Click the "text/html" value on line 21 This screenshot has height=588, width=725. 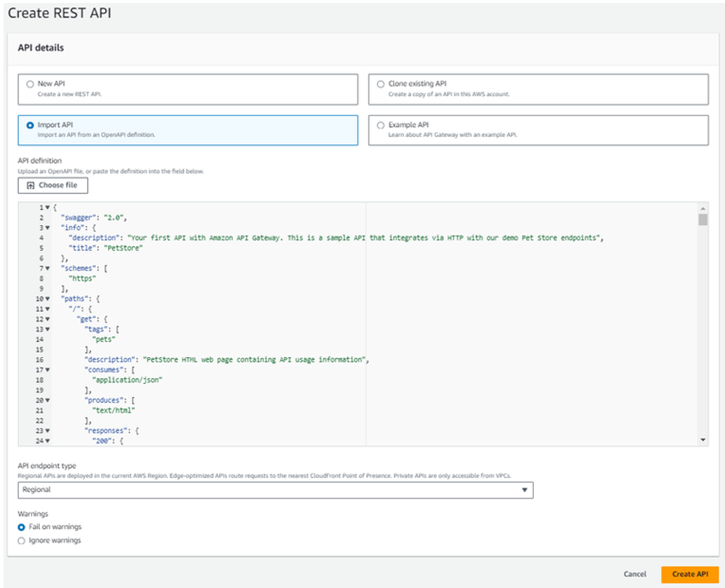click(x=113, y=411)
